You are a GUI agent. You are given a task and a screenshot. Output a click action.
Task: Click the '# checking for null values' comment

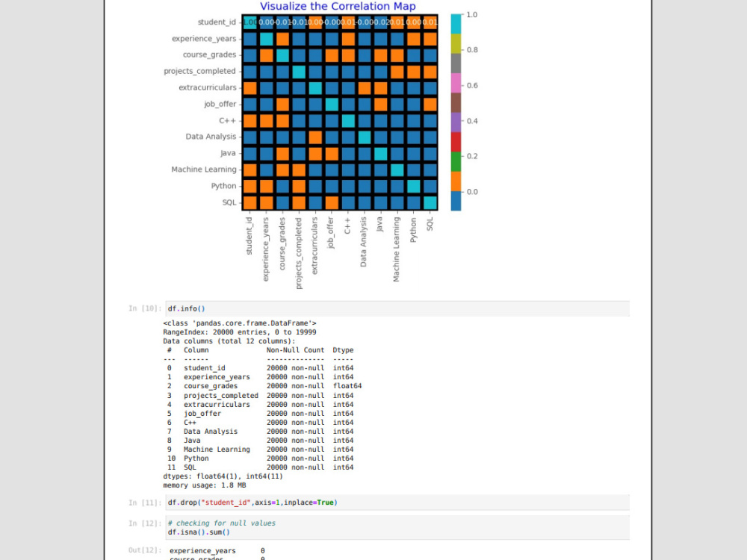222,523
